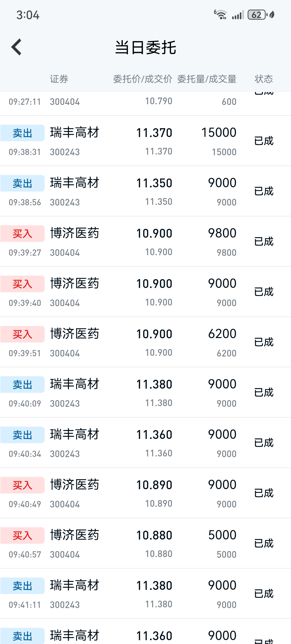The image size is (291, 644).
Task: Tap stock code 300404 at 09:27:11
Action: tap(65, 102)
